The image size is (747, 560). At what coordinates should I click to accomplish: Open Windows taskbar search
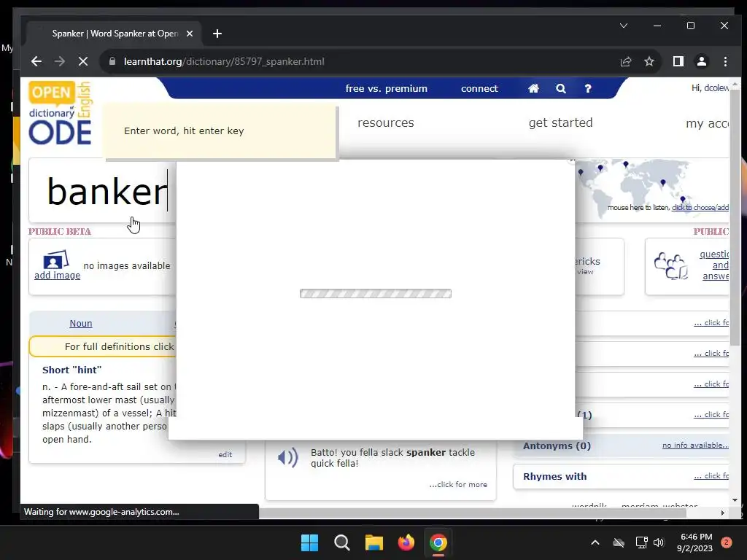click(341, 542)
